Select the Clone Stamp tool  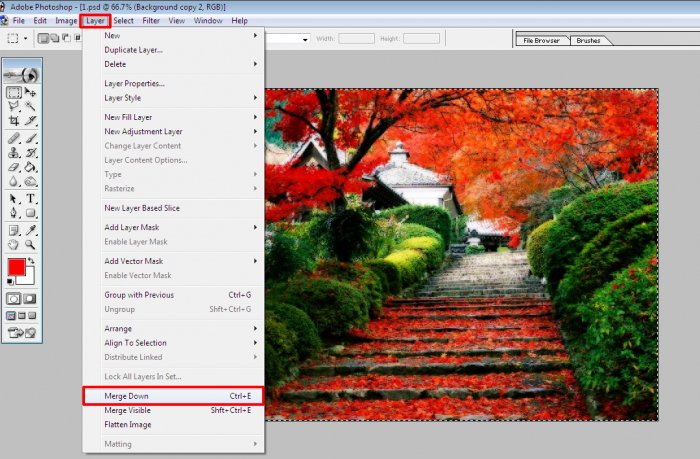(13, 153)
